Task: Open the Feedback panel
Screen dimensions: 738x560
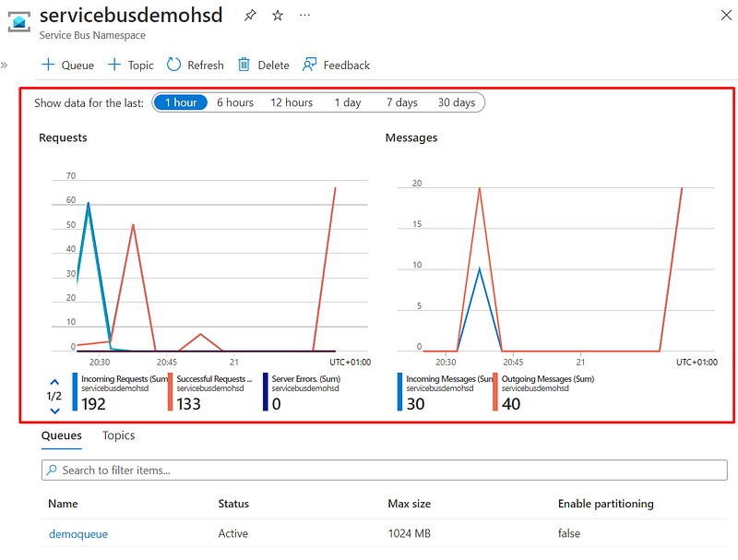Action: [336, 65]
